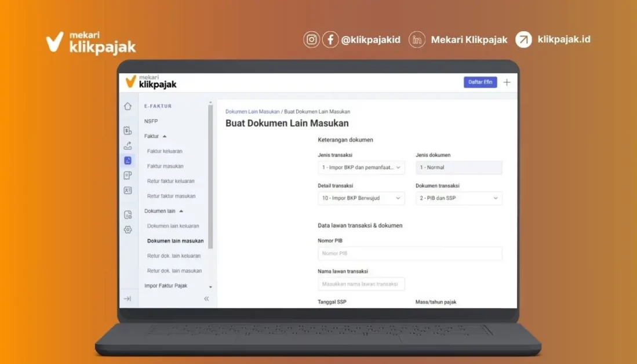This screenshot has height=364, width=637.
Task: Click the sidebar menu scrollbar thumb
Action: tap(210, 177)
